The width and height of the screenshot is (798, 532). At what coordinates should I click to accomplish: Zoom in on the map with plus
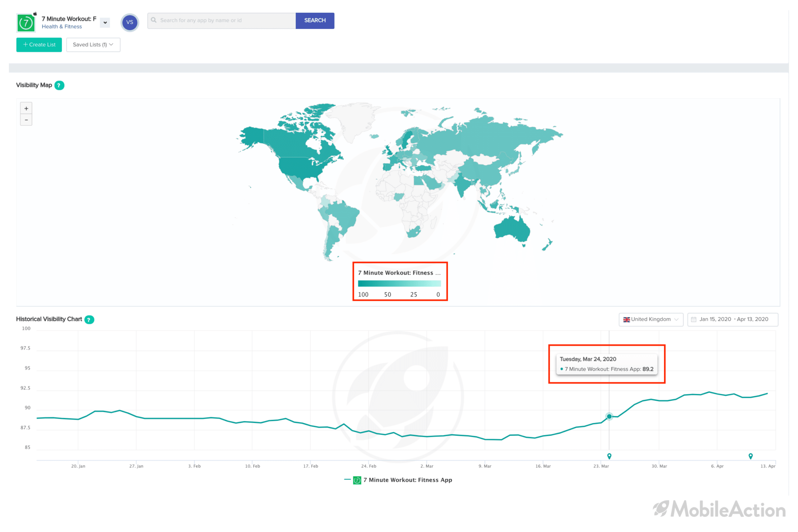(x=26, y=108)
